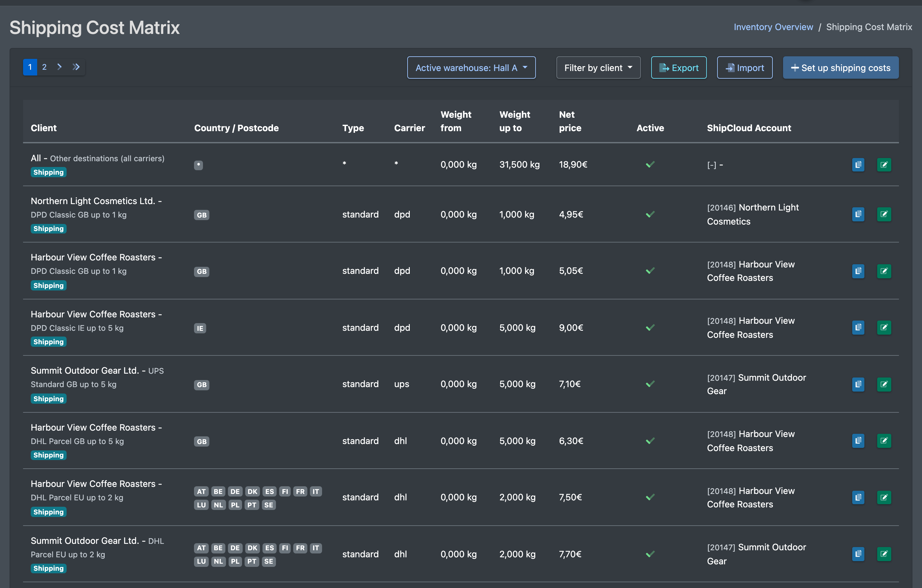Click the Client column header

pos(44,128)
